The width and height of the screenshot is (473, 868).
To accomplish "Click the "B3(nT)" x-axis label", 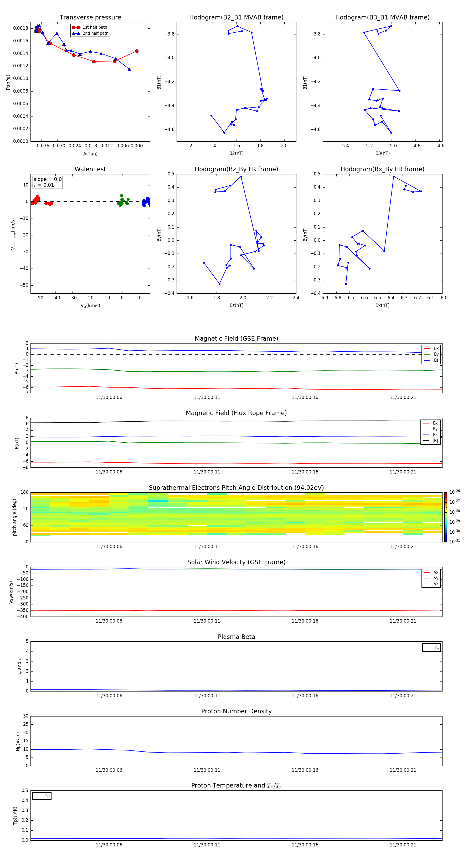I will (x=382, y=153).
